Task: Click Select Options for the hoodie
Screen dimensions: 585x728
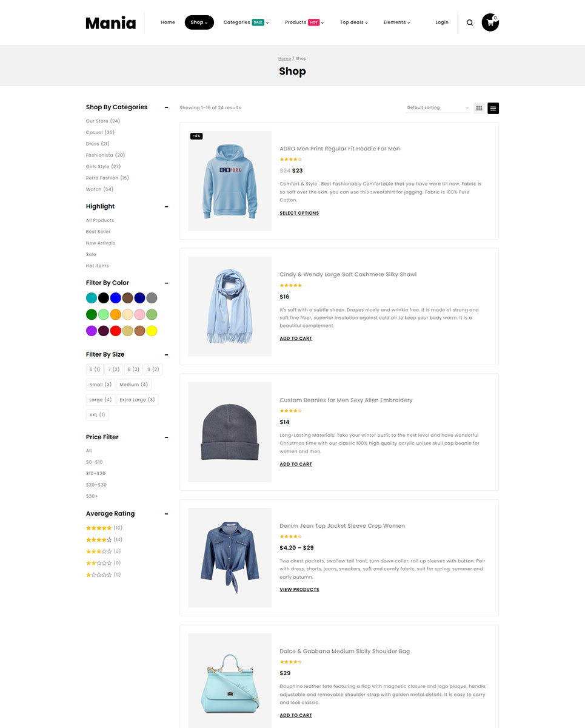Action: [x=299, y=213]
